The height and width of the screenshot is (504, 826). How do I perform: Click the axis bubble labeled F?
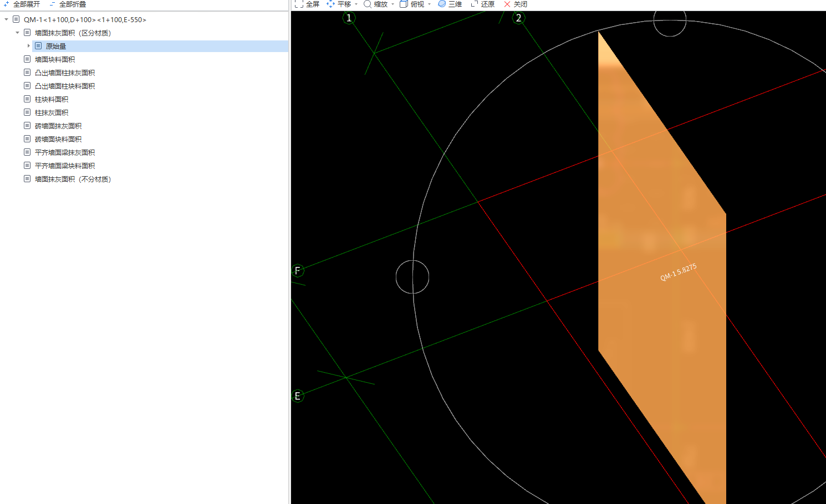pos(298,270)
